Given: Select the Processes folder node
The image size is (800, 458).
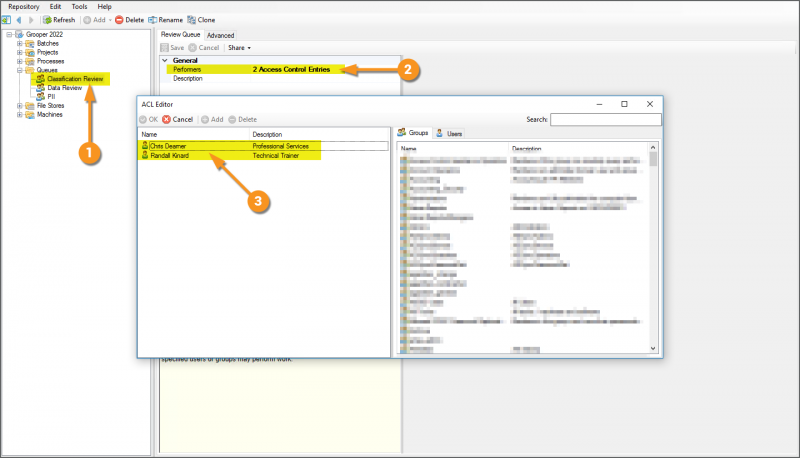Looking at the screenshot, I should (51, 61).
